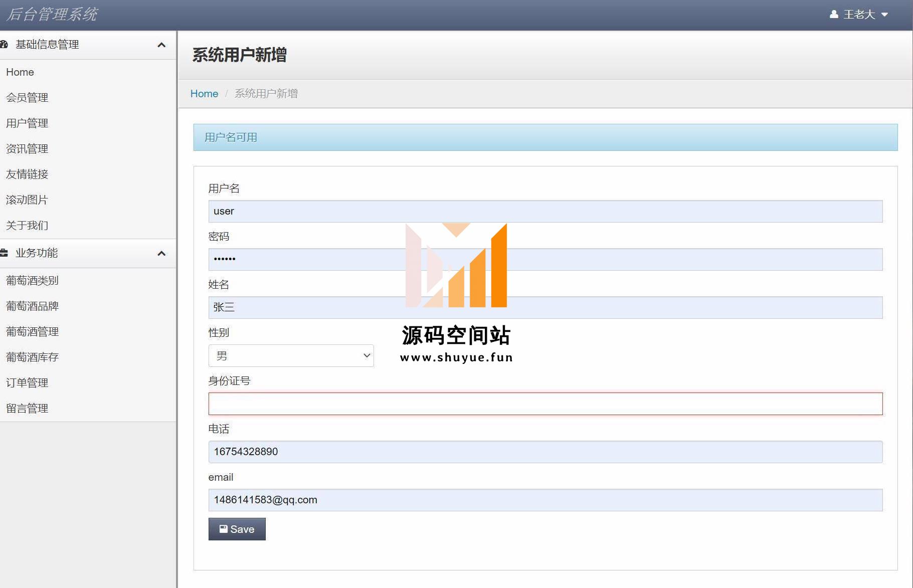This screenshot has width=913, height=588.
Task: Click the 后台管理系统 header title
Action: [52, 14]
